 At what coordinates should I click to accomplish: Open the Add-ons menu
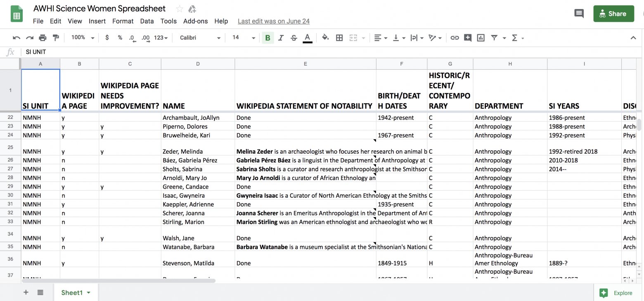tap(196, 21)
